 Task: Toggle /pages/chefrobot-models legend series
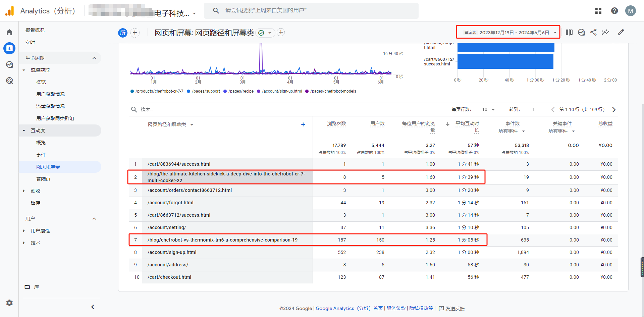point(331,91)
